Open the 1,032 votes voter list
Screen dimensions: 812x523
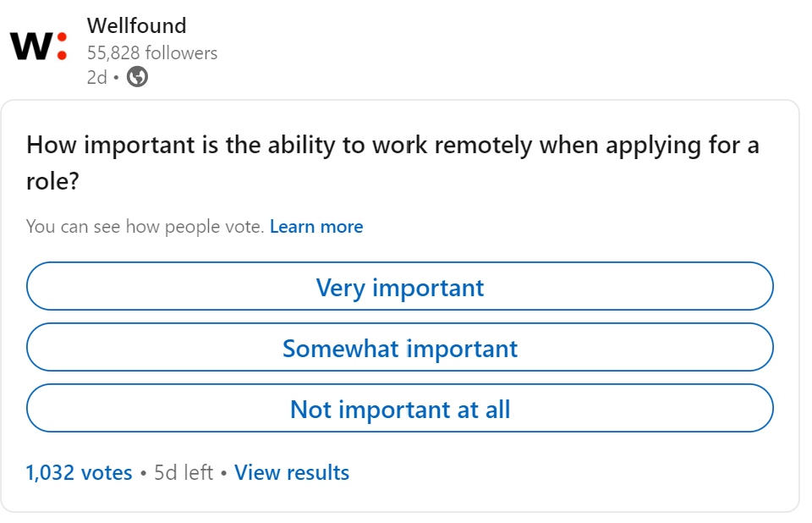click(80, 472)
